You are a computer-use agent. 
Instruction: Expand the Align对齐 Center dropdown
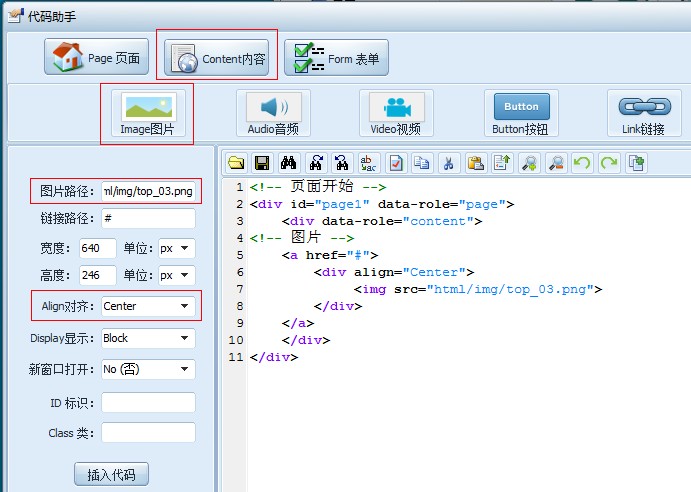coord(148,306)
